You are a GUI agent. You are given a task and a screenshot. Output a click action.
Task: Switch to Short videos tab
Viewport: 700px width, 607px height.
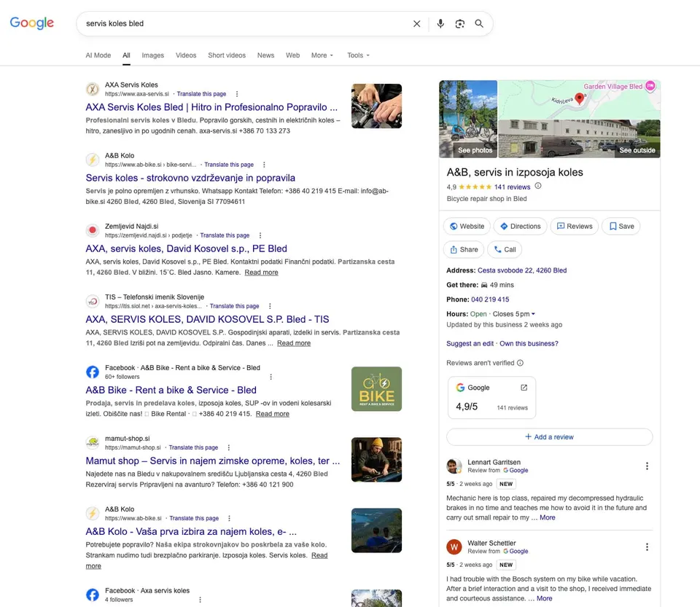227,55
